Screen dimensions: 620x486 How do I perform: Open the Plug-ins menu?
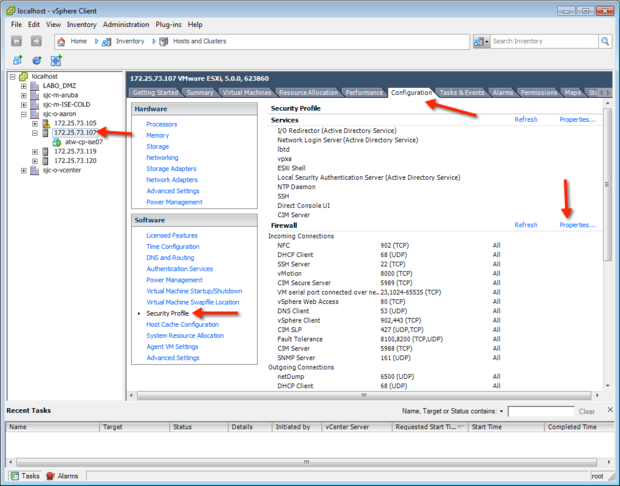[168, 25]
